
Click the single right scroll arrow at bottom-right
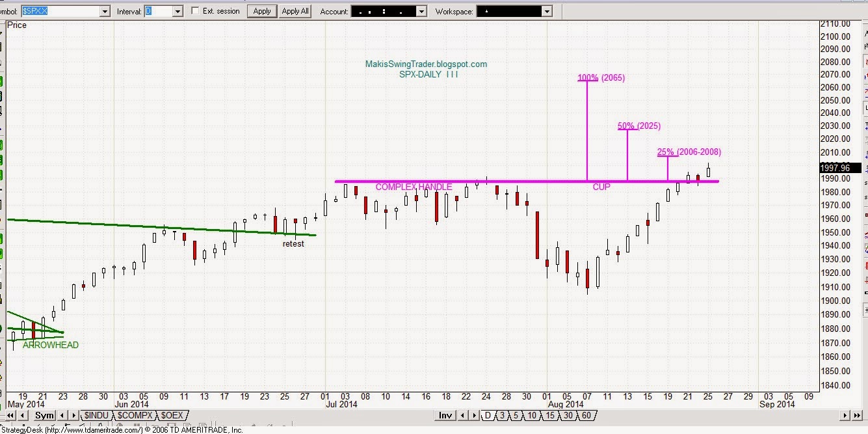pos(845,415)
